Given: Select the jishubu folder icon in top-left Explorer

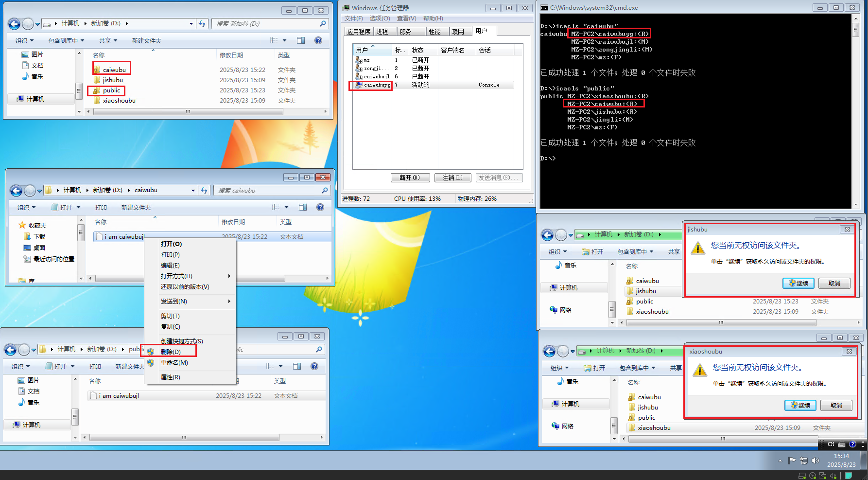Looking at the screenshot, I should [97, 80].
